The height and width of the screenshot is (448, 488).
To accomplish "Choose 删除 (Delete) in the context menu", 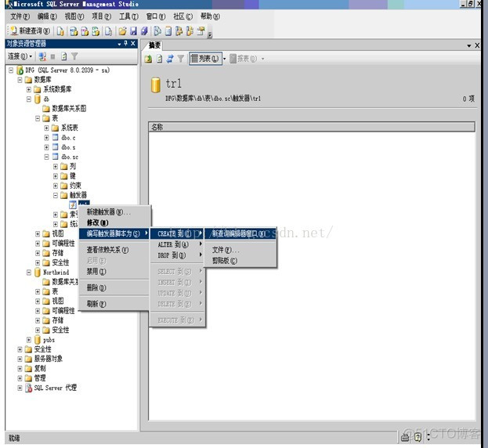I will coord(114,287).
